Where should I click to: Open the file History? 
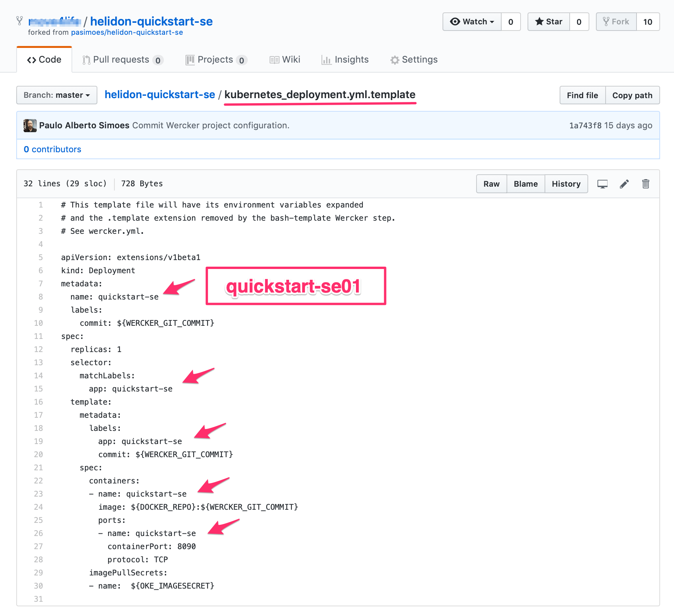[x=566, y=184]
